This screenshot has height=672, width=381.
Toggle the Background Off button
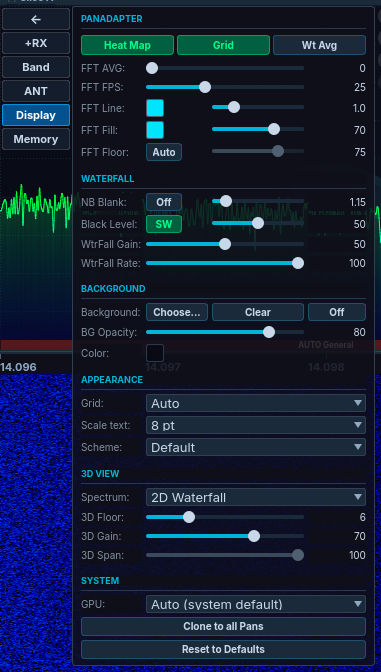[337, 312]
